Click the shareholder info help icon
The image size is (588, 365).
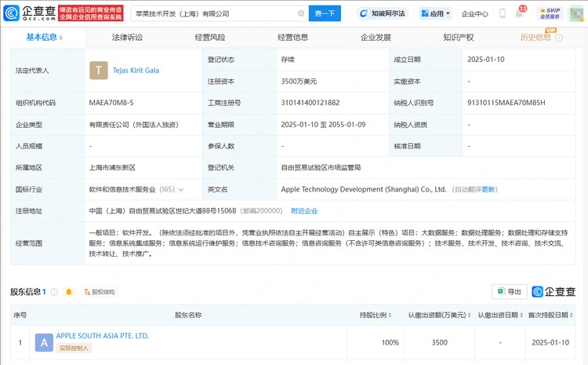53,292
